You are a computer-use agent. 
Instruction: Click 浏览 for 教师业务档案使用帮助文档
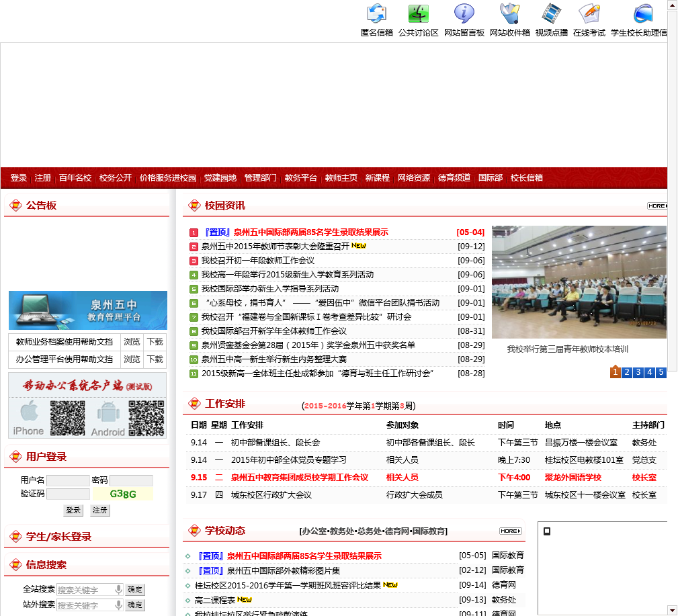(132, 342)
